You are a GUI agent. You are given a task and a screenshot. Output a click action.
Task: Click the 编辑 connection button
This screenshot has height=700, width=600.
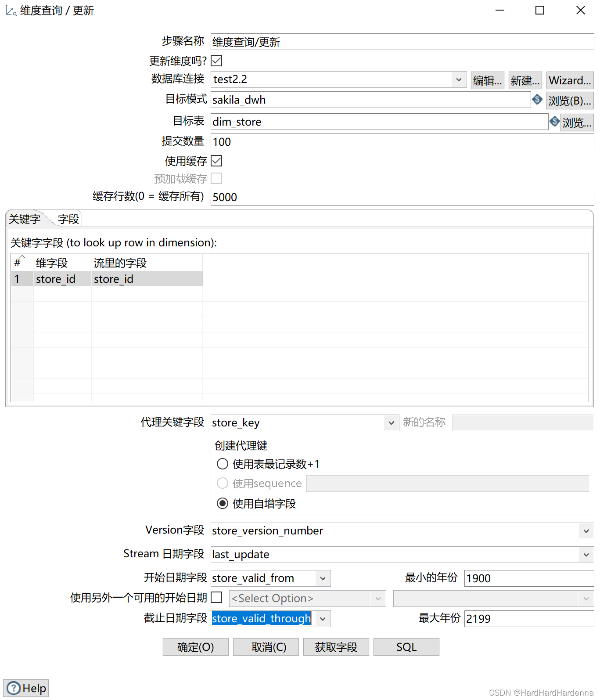tap(487, 80)
